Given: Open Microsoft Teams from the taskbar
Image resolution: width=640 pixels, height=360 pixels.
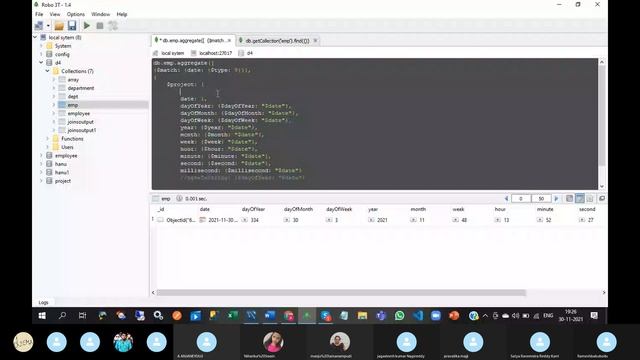Looking at the screenshot, I should pyautogui.click(x=381, y=316).
